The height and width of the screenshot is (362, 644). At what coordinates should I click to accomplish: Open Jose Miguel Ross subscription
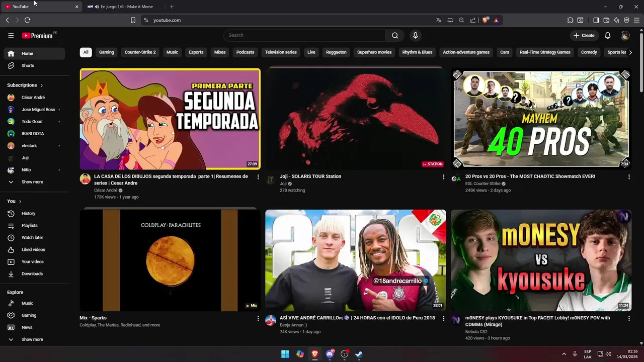(x=34, y=109)
